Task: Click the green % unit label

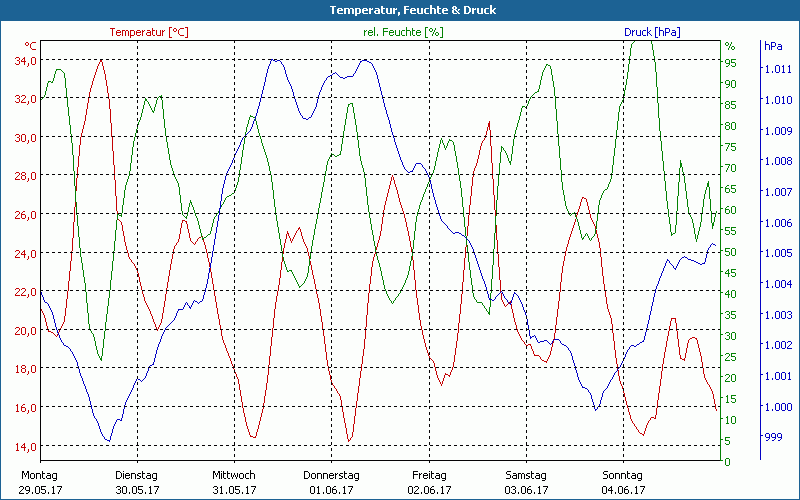Action: (x=730, y=46)
